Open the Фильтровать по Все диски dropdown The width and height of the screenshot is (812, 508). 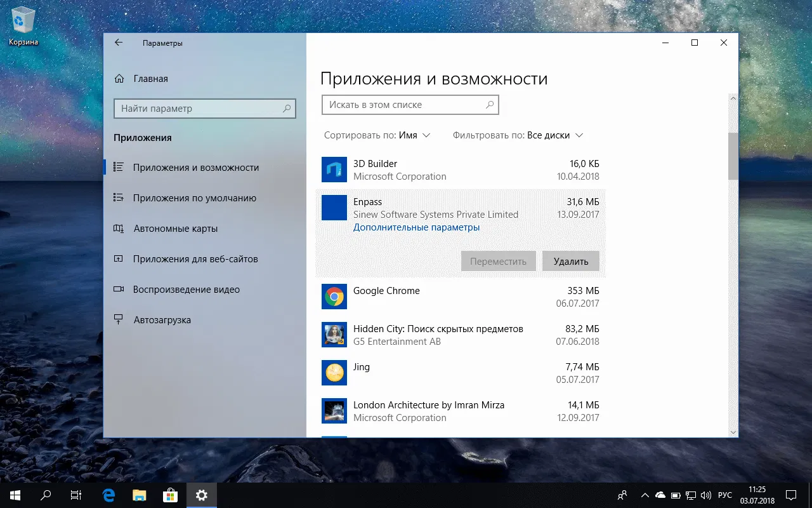[518, 135]
